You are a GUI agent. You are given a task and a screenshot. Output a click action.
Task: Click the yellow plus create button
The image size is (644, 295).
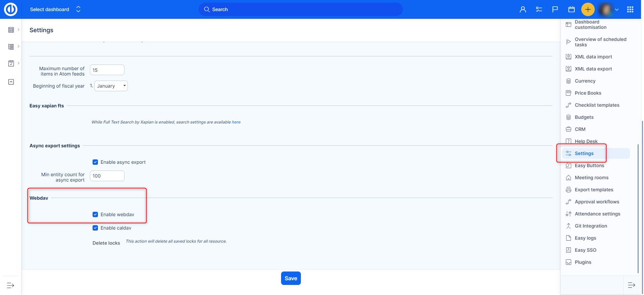pos(588,9)
